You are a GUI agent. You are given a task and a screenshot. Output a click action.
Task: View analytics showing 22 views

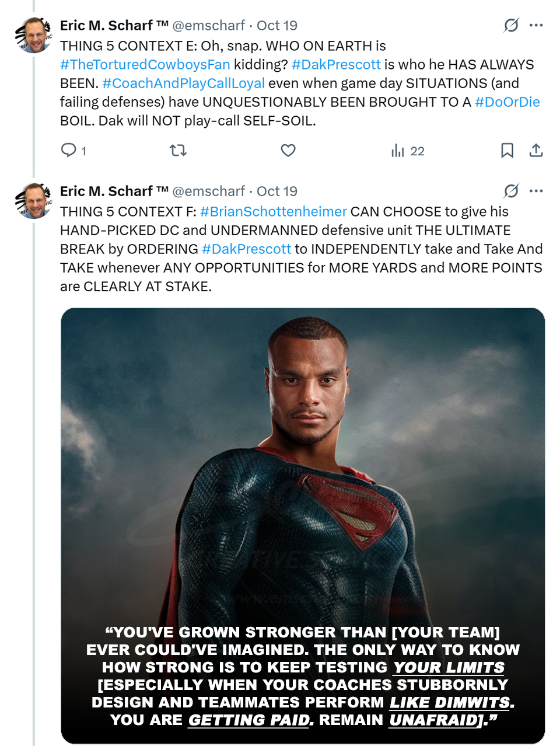tap(407, 151)
